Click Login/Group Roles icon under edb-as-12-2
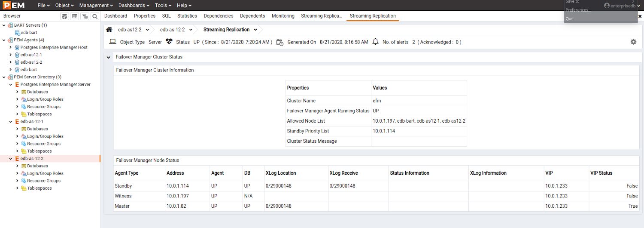644x228 pixels. point(24,173)
